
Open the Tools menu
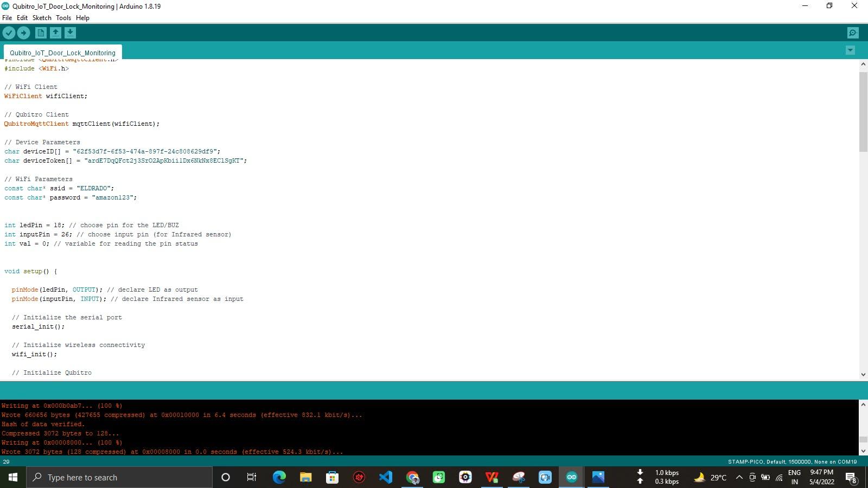click(63, 18)
